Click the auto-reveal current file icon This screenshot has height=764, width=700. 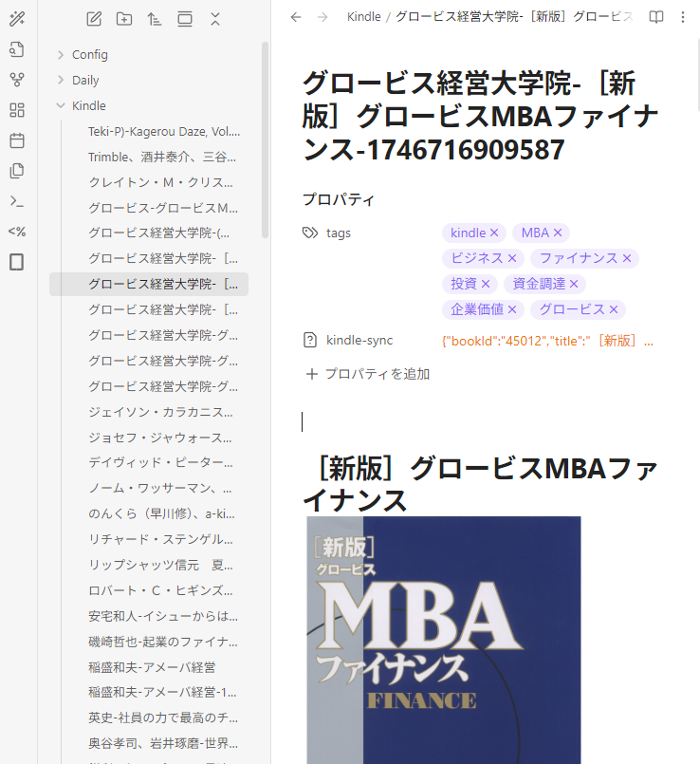[x=185, y=19]
